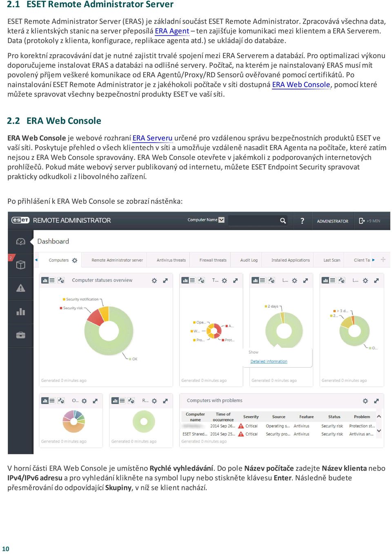Image resolution: width=392 pixels, height=554 pixels.
Task: Open the help question mark icon
Action: 302,221
